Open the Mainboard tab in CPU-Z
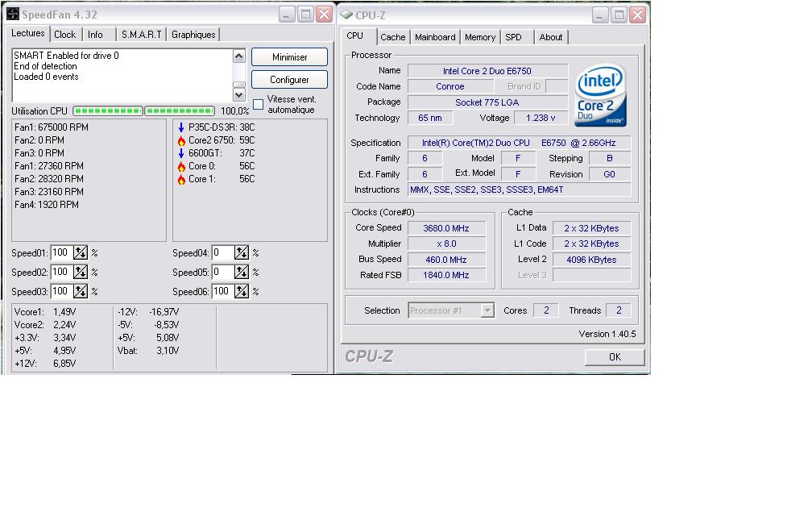 coord(435,37)
